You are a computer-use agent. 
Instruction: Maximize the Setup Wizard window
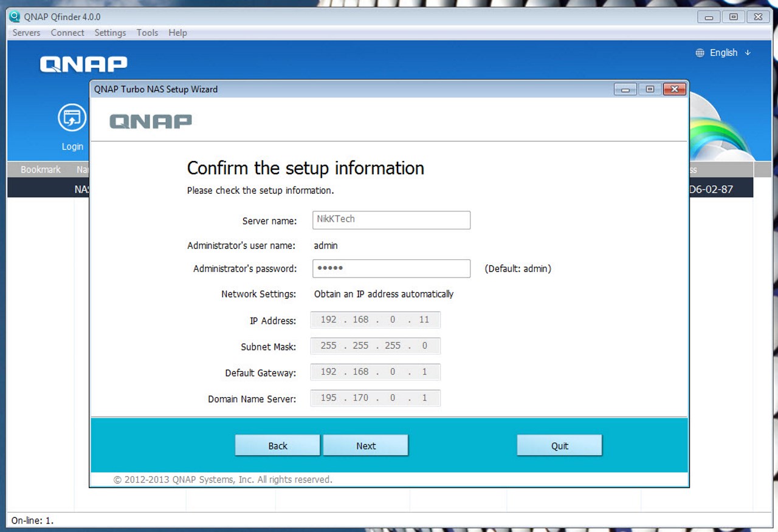pos(650,89)
